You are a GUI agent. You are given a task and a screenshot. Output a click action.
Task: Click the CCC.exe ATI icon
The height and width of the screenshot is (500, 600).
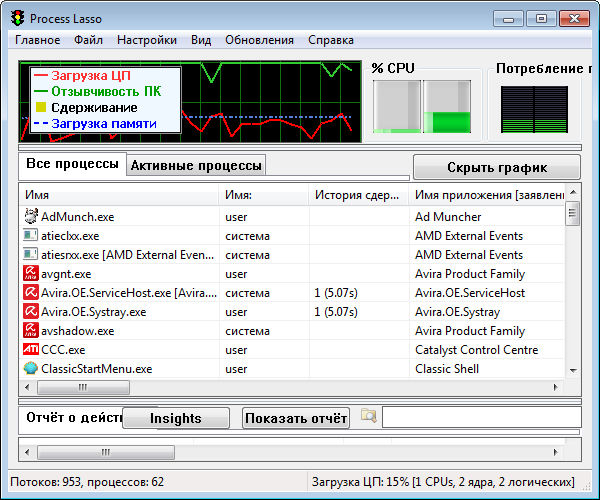pyautogui.click(x=31, y=349)
